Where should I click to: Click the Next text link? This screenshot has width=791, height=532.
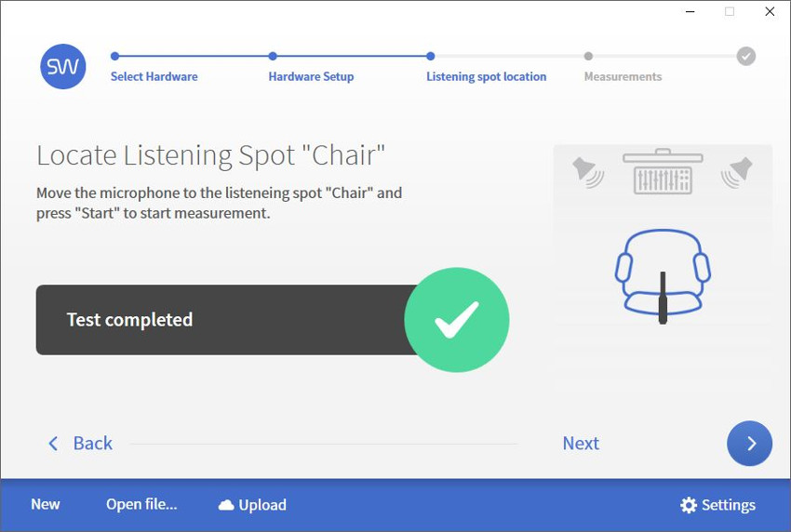tap(581, 444)
